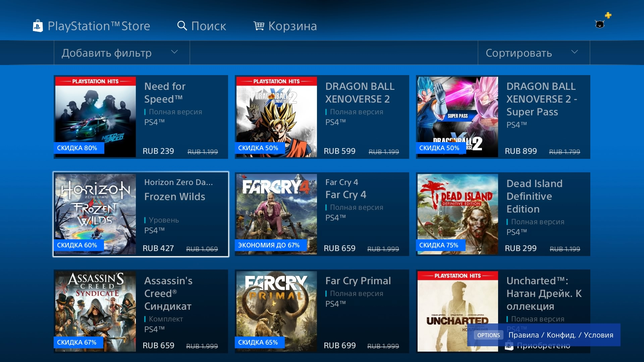Viewport: 644px width, 362px height.
Task: Click the СКИДКА 60% badge
Action: tap(79, 245)
